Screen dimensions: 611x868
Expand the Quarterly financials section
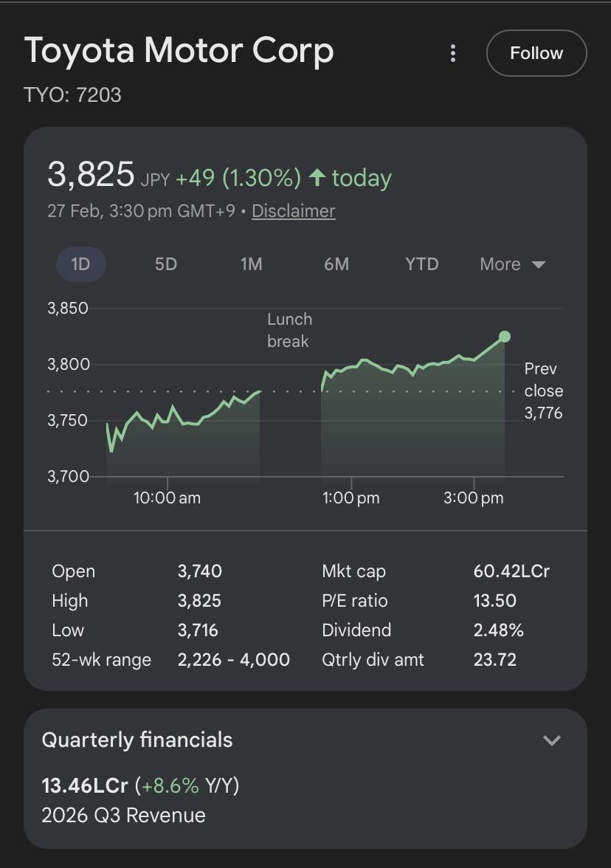pos(552,740)
